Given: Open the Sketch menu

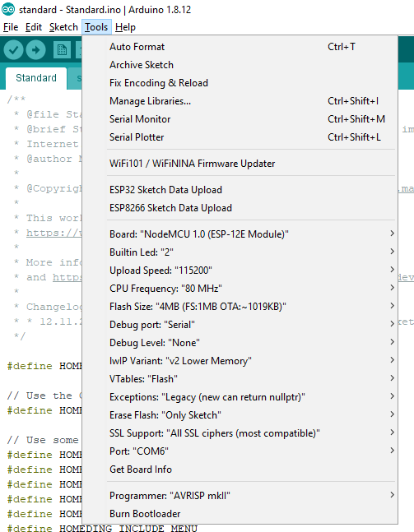Looking at the screenshot, I should point(63,27).
